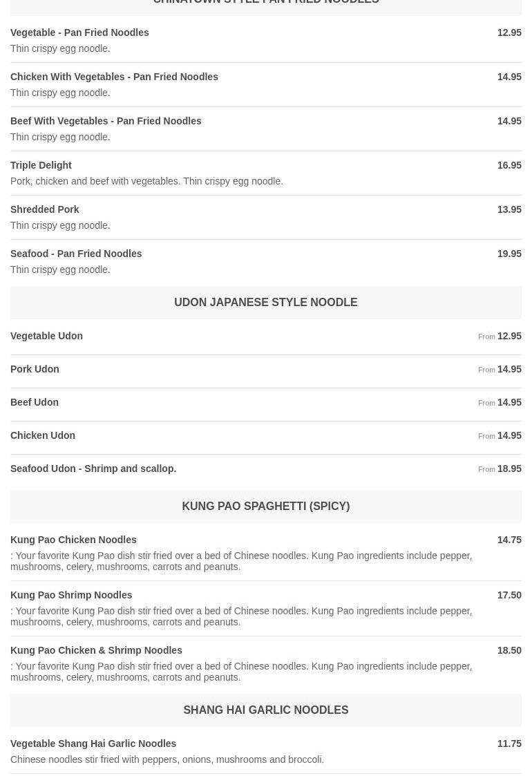Open the Kung Pao Chicken Noodles item
The width and height of the screenshot is (532, 776).
pyautogui.click(x=73, y=540)
